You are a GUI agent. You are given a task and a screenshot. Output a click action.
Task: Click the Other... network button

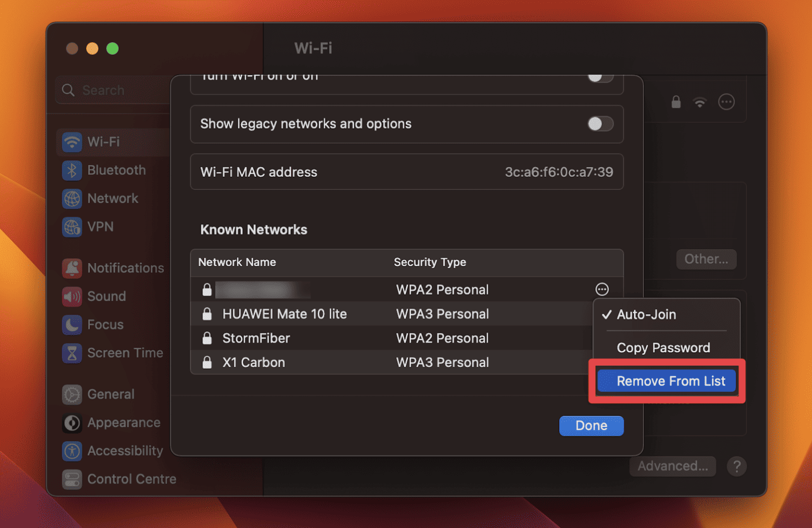[x=706, y=259]
